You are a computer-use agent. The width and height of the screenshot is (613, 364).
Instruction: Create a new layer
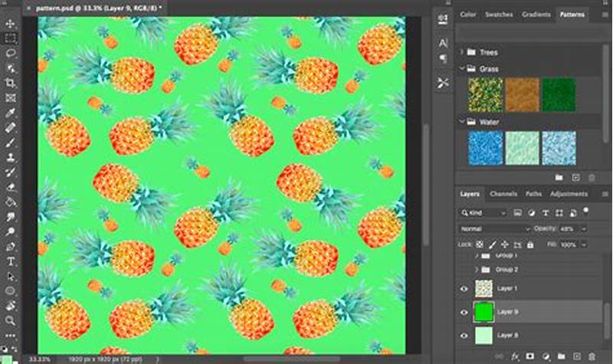577,356
